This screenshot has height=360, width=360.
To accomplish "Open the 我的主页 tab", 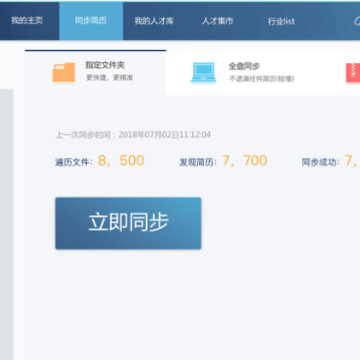I will [27, 21].
